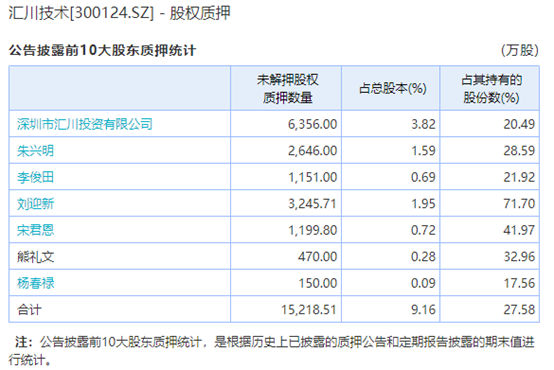The image size is (554, 370).
Task: Select the 9.16 total share percentage cell
Action: [391, 310]
